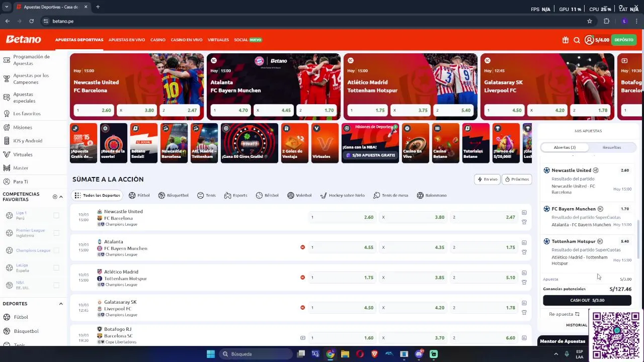Filter by Esports sport chip

pyautogui.click(x=235, y=195)
